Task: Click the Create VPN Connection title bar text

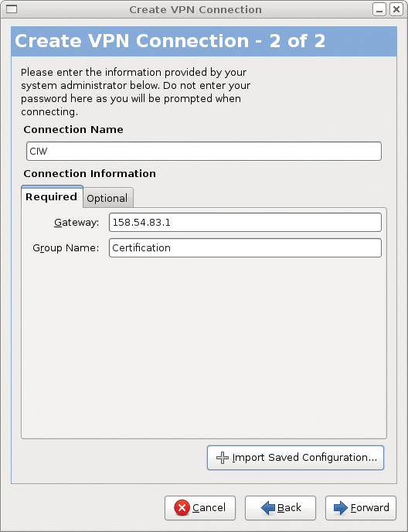Action: tap(195, 9)
